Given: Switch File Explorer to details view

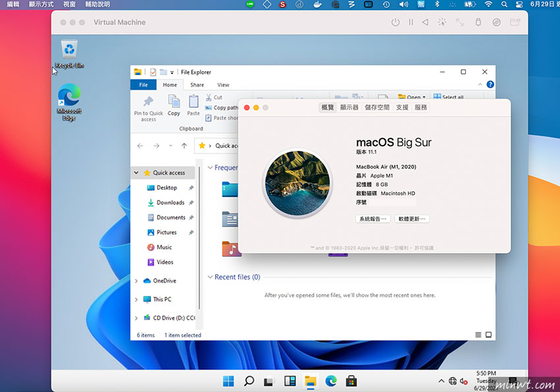Looking at the screenshot, I should tap(478, 335).
